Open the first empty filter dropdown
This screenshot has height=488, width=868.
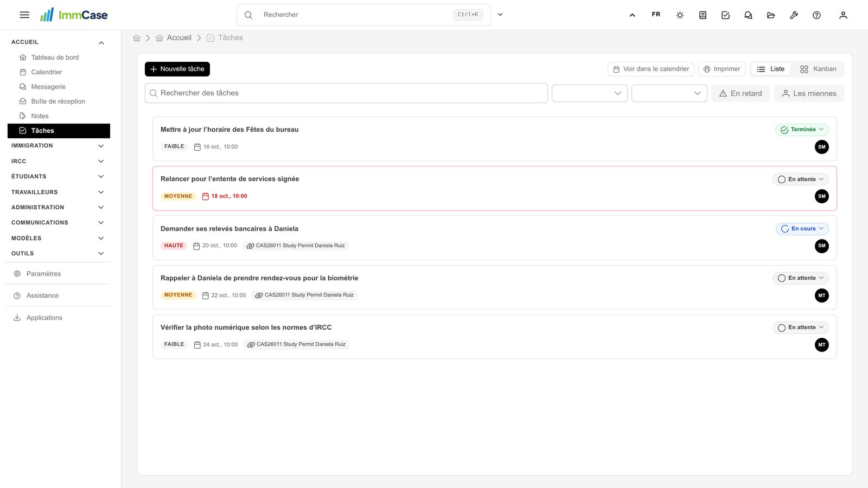coord(590,93)
